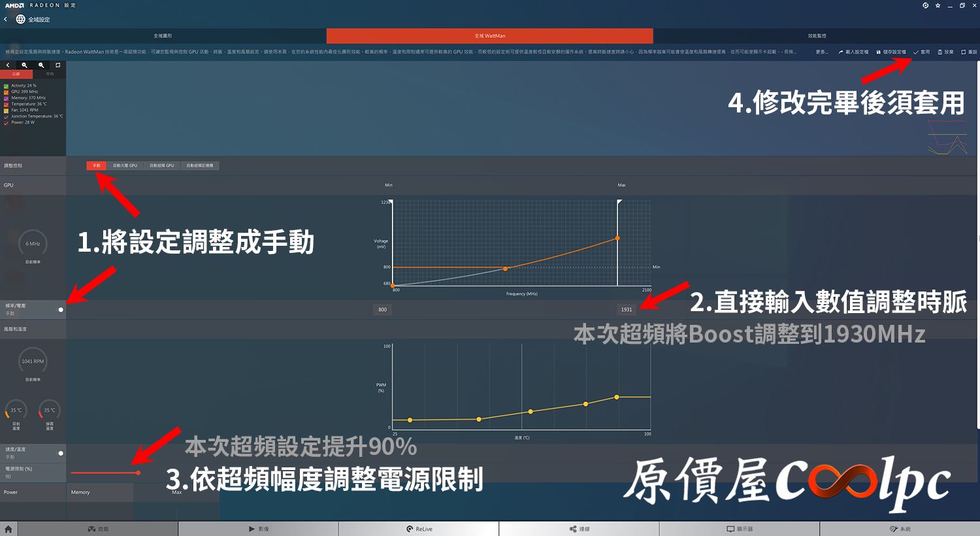The image size is (980, 536).
Task: Select 自動超頻記憶體 tuning option
Action: (x=200, y=165)
